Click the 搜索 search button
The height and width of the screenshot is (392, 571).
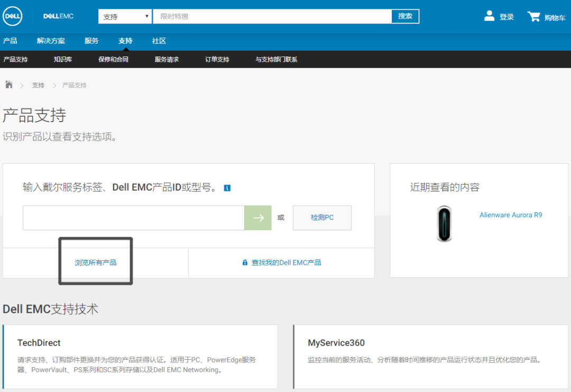[x=405, y=16]
